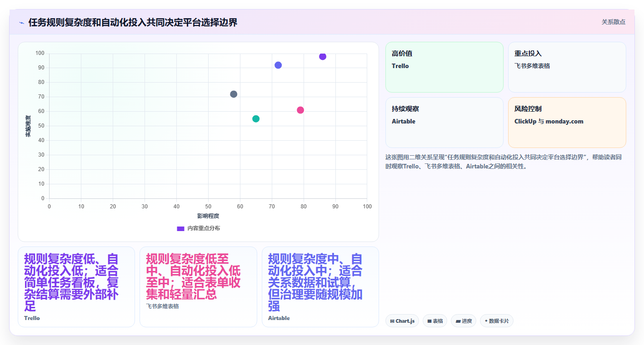Open the 重点投入 card
This screenshot has width=644, height=345.
click(x=567, y=67)
